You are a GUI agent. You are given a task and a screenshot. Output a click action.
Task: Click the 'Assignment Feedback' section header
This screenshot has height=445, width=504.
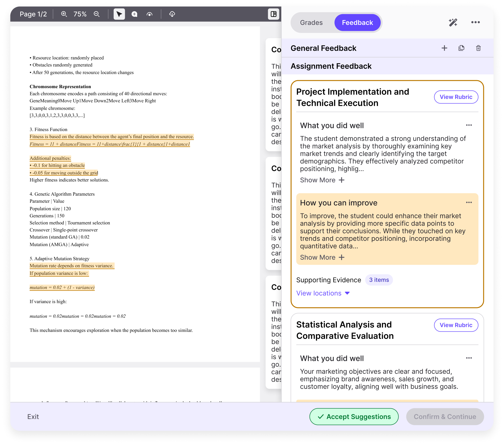tap(331, 66)
